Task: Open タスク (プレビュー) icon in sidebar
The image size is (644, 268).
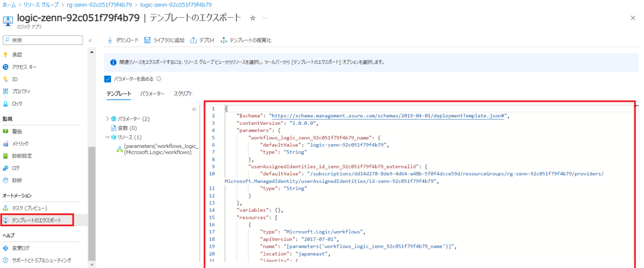Action: tap(6, 208)
